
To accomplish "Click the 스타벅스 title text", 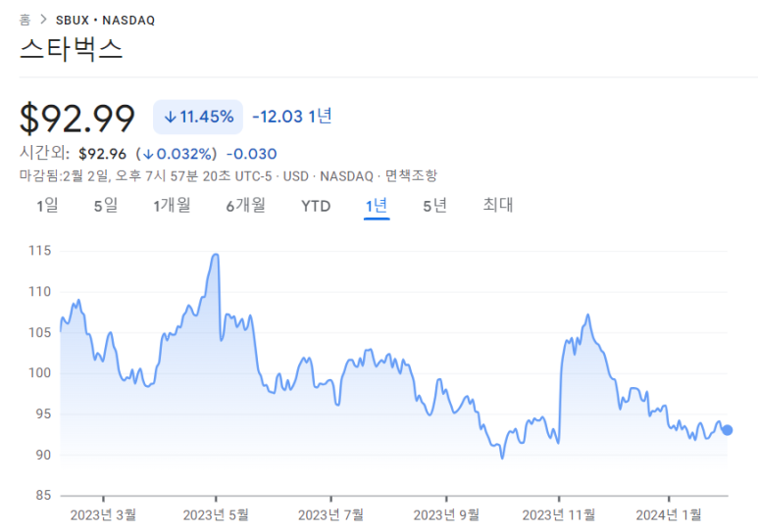I will click(x=71, y=50).
